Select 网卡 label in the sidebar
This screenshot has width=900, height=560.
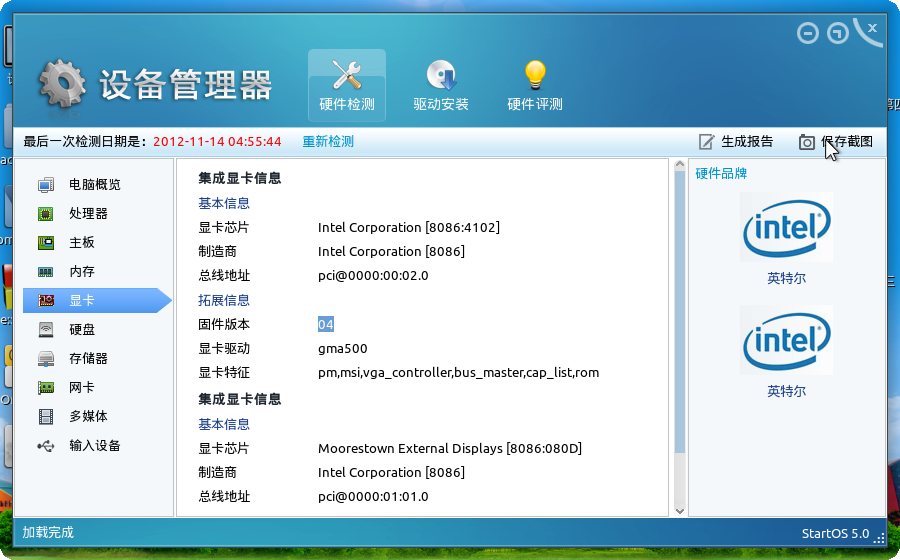click(x=82, y=388)
